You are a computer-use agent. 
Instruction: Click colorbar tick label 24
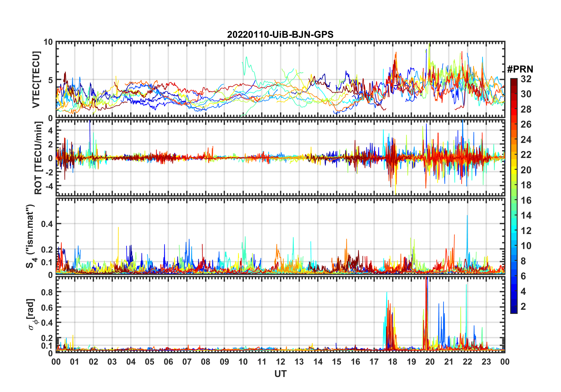pos(526,140)
